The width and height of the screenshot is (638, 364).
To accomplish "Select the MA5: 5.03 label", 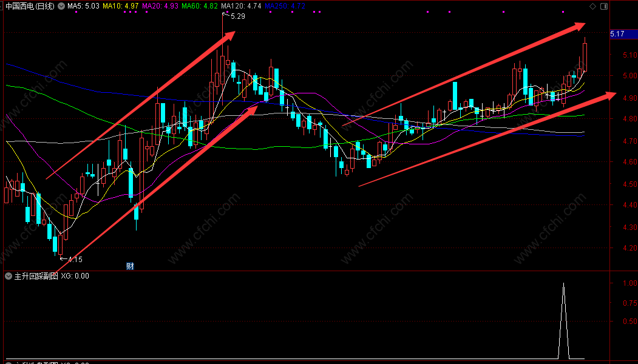I will 83,6.
